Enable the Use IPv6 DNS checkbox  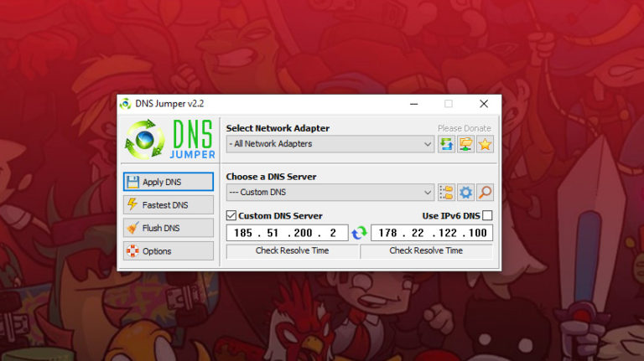[x=487, y=216]
